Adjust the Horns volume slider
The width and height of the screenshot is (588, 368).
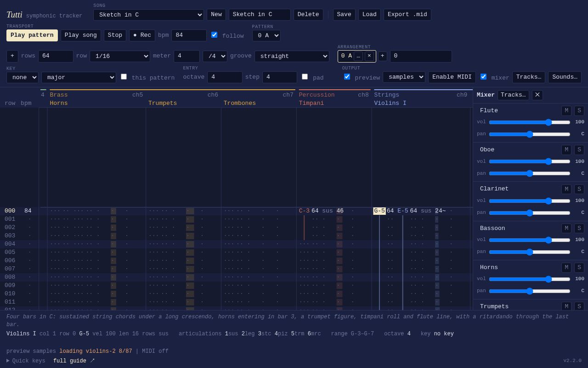(x=530, y=279)
